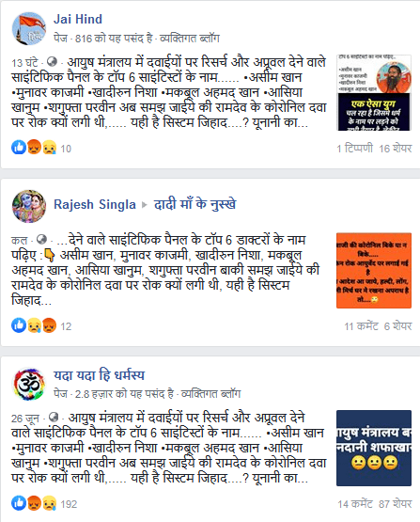
Task: Open the Om symbol page avatar
Action: click(x=28, y=384)
